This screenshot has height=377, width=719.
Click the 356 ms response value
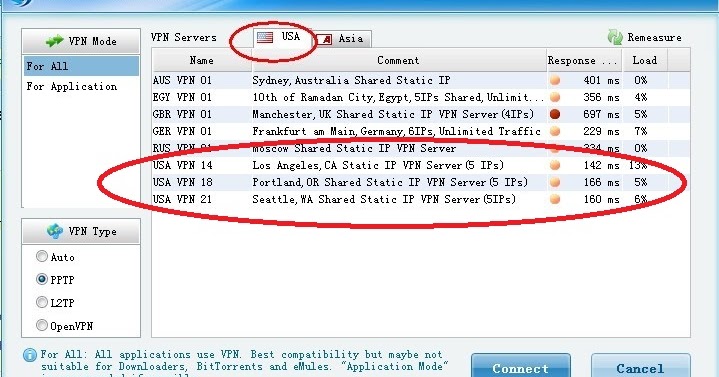[601, 97]
